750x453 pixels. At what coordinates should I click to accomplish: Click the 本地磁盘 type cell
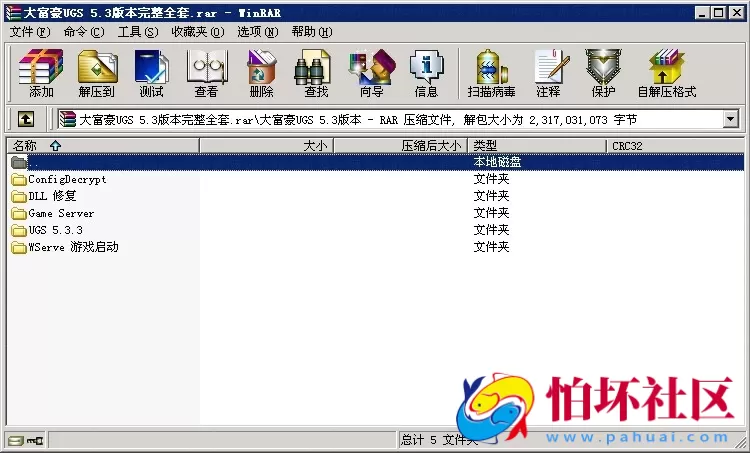(x=497, y=162)
